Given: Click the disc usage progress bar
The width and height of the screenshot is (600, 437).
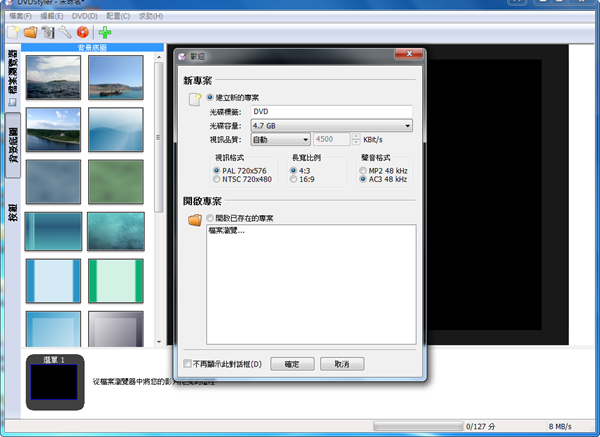Looking at the screenshot, I should [418, 426].
